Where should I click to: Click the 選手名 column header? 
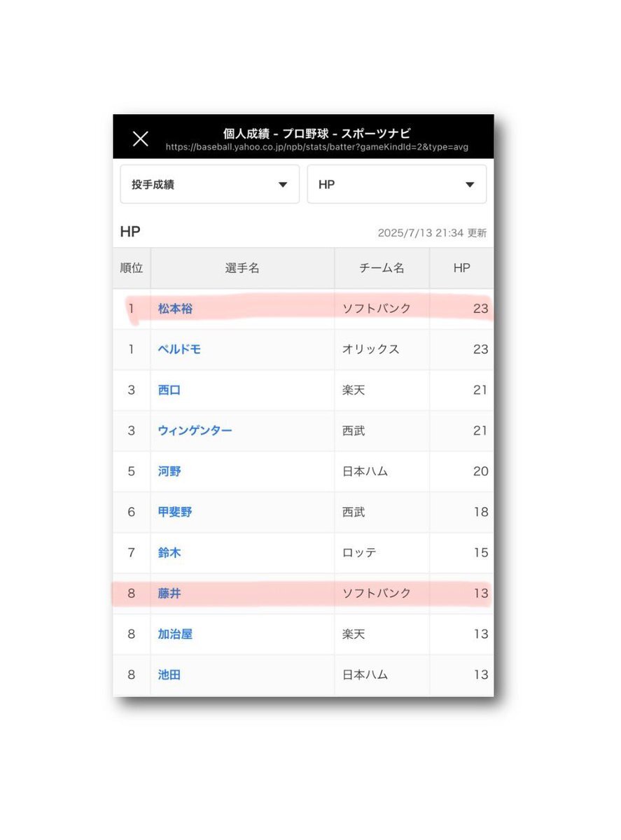[242, 268]
